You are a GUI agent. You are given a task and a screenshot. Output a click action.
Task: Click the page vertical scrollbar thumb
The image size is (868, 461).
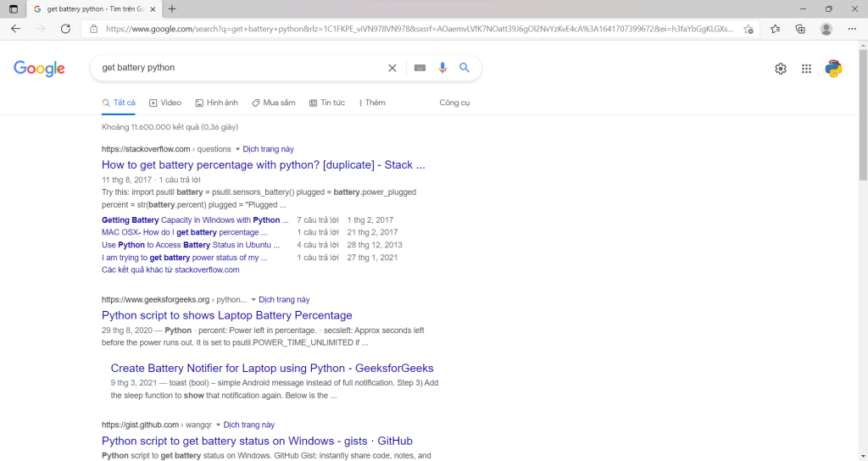(863, 114)
